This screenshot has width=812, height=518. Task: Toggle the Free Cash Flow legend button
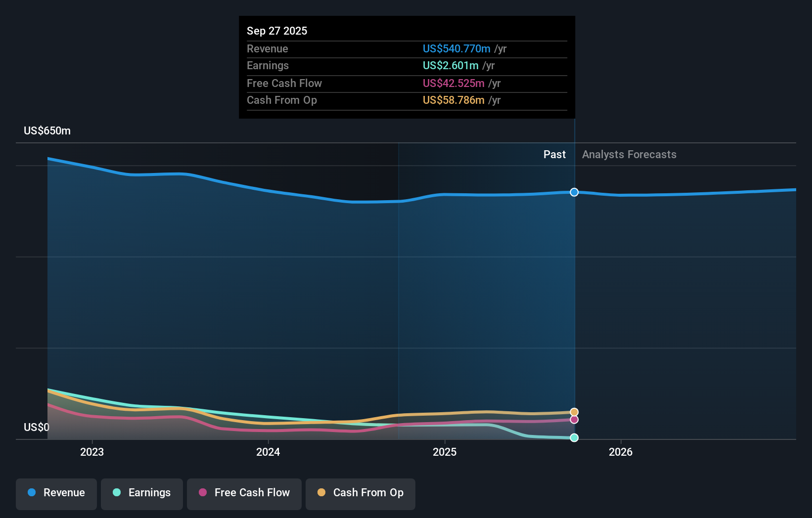[244, 494]
